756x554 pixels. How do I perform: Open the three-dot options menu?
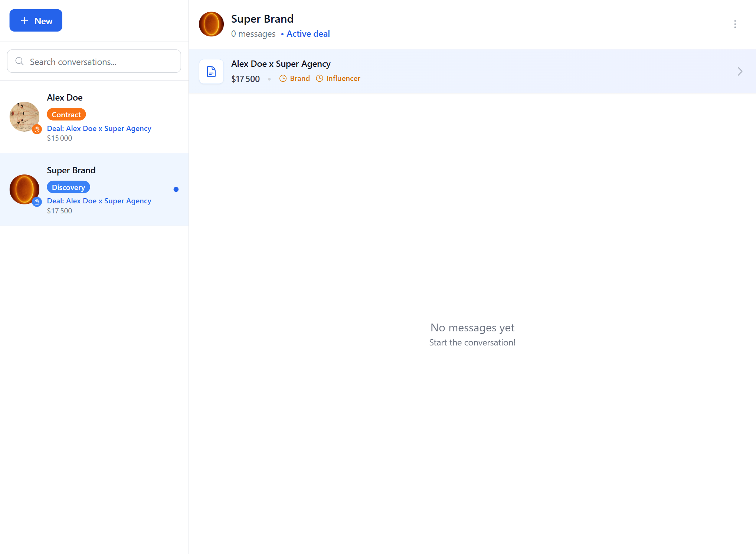pos(735,24)
